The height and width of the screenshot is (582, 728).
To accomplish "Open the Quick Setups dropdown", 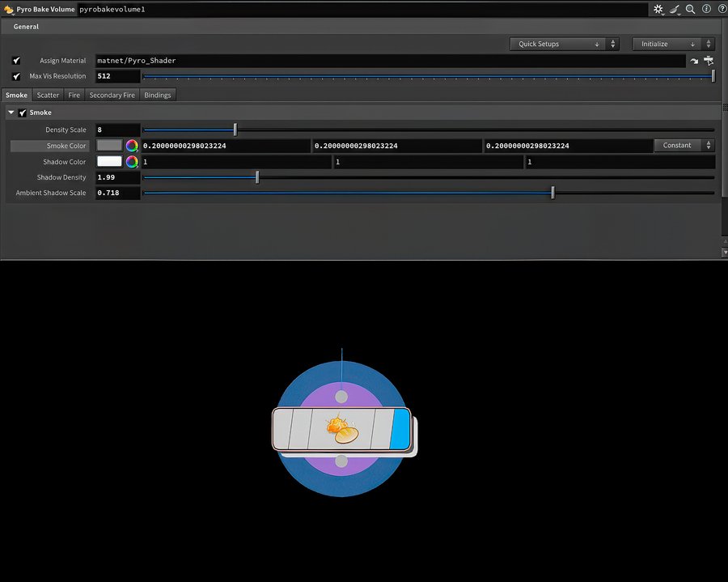I will click(558, 45).
